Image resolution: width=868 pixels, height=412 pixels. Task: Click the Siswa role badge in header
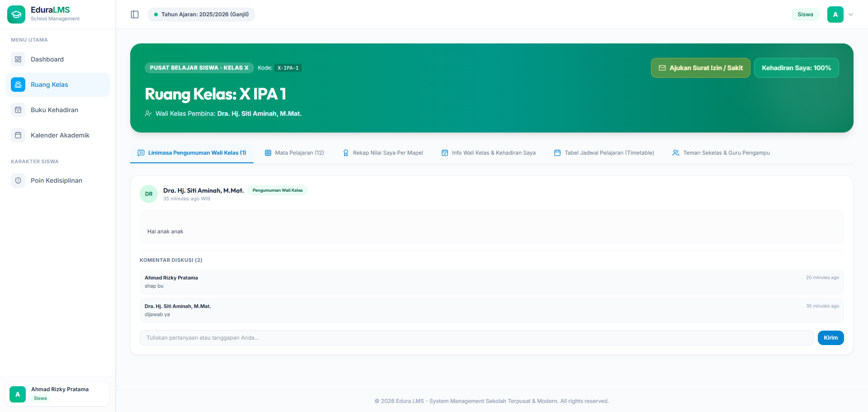coord(806,14)
